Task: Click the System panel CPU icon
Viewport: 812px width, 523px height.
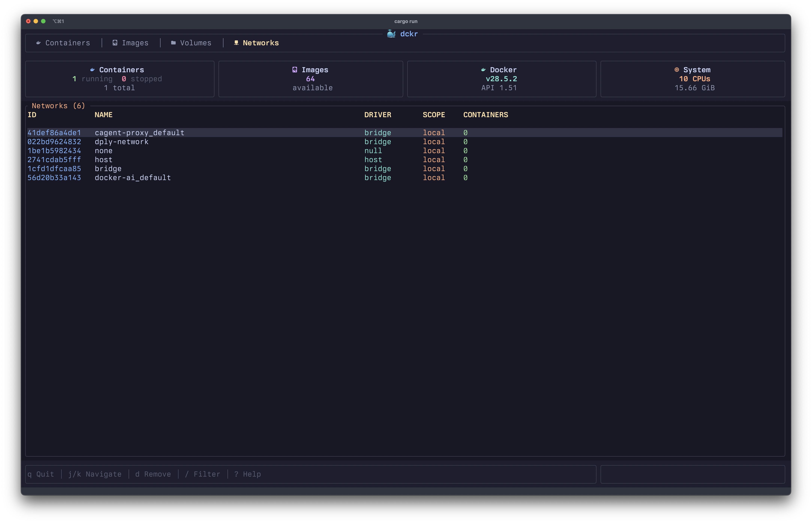Action: coord(676,70)
